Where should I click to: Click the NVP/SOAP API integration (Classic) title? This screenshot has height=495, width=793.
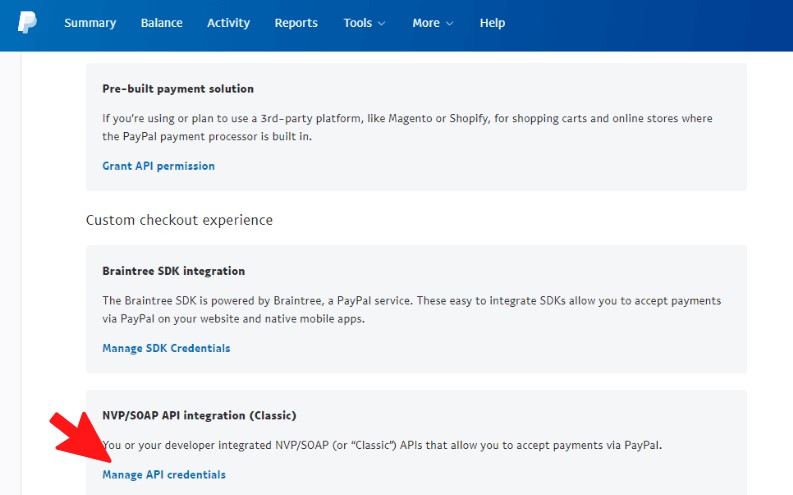199,415
